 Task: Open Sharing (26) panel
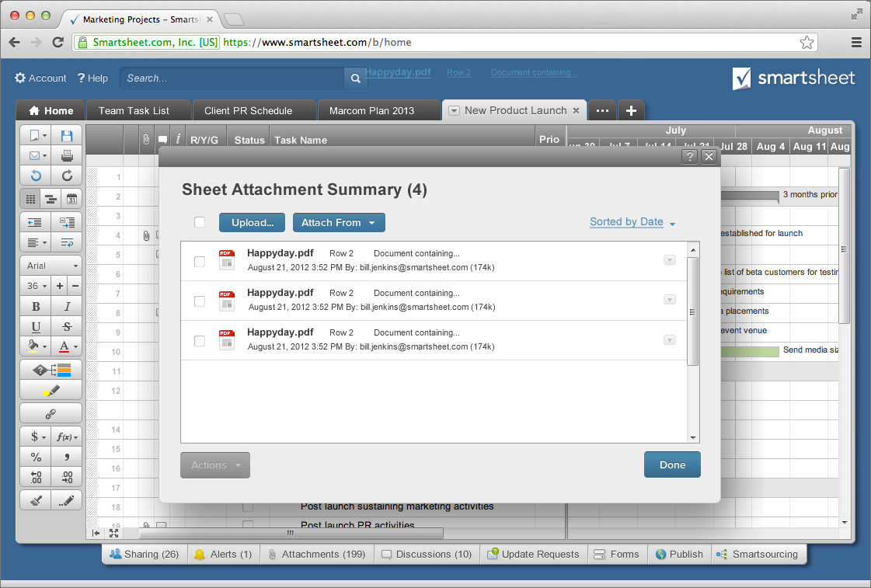(145, 554)
